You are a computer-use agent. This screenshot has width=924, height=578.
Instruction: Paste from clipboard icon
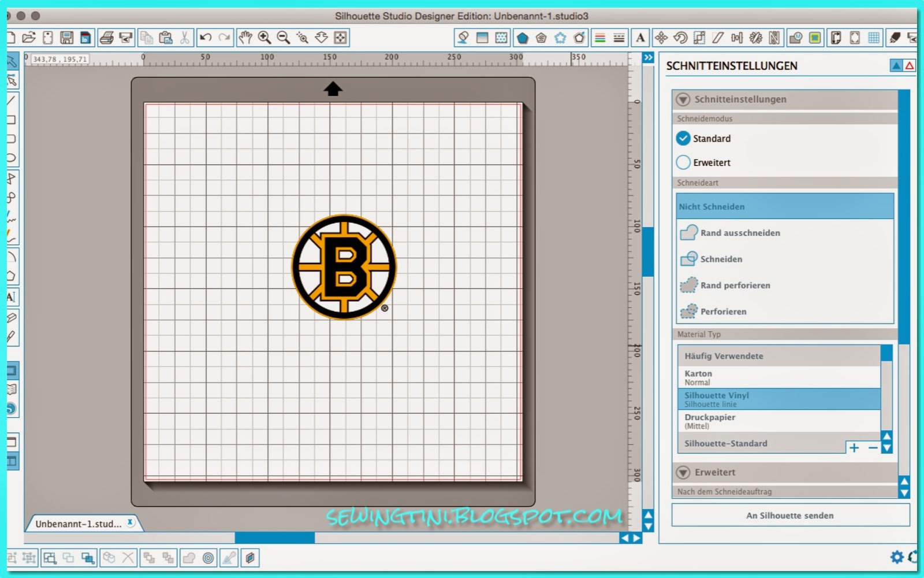tap(166, 38)
